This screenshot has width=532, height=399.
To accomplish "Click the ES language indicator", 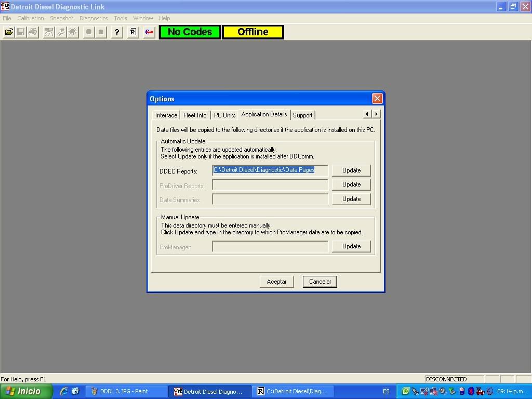I will click(386, 391).
